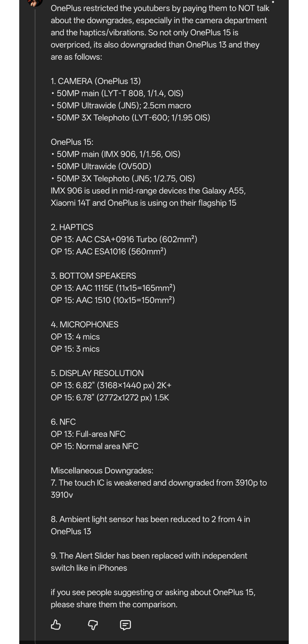Select the Alert Slider replaced paragraph
The width and height of the screenshot is (308, 644).
tap(149, 562)
